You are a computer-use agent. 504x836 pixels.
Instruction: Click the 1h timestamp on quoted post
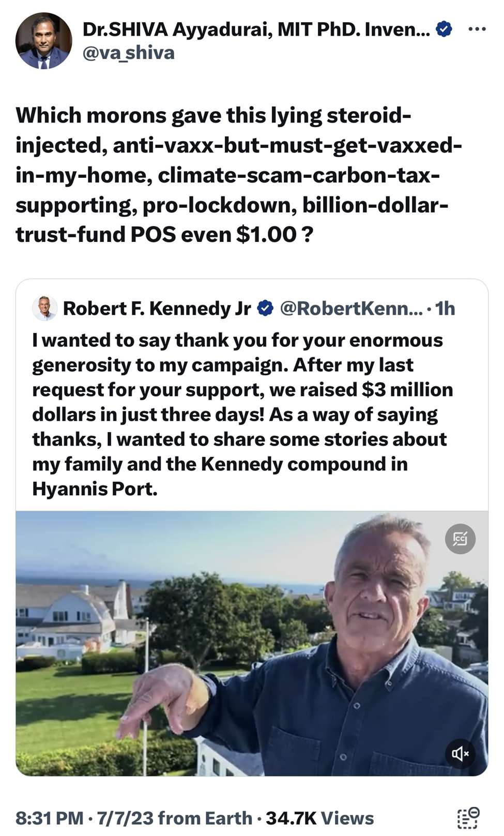pos(445,308)
